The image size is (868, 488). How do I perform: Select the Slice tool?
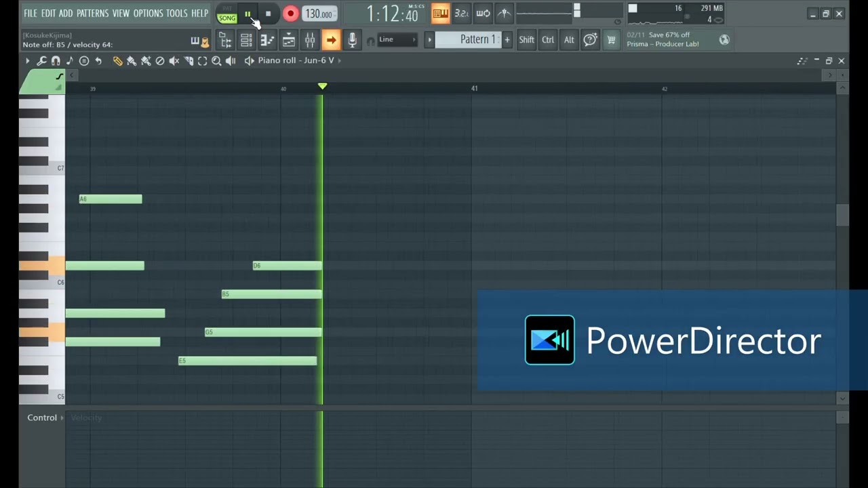(189, 61)
